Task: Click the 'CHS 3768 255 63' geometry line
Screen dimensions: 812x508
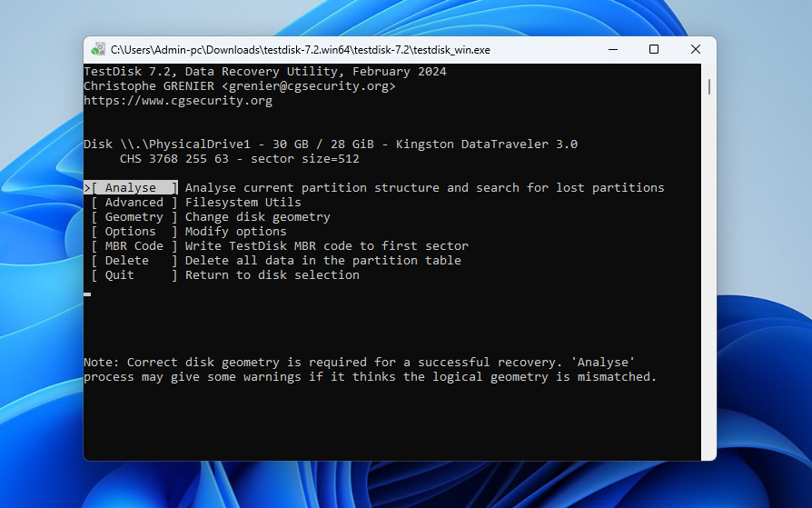Action: pos(239,159)
